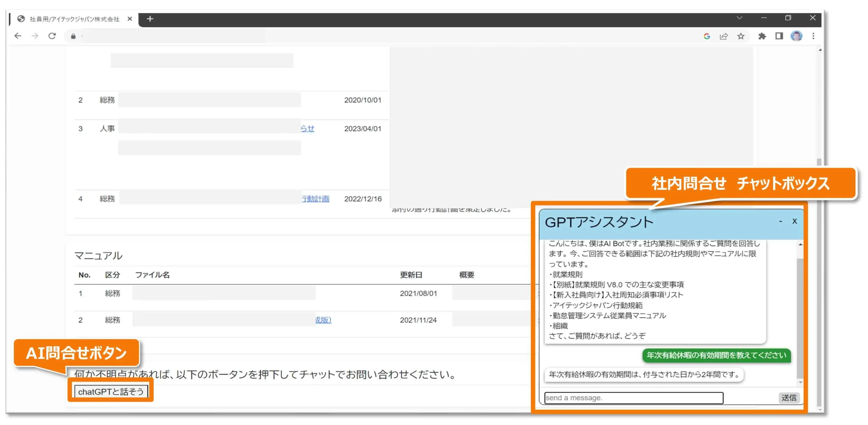
Task: Click the chat box scrollbar thumb
Action: tap(800, 318)
